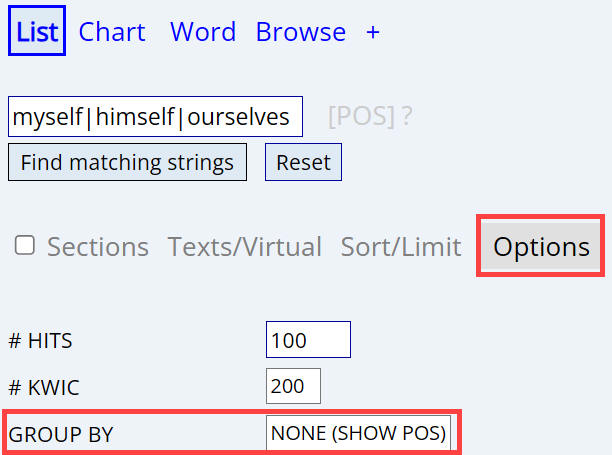Click the search query input field
Screen dimensions: 612x455
click(155, 117)
